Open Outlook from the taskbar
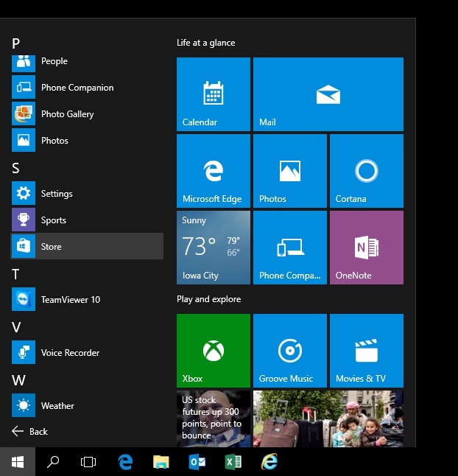This screenshot has width=458, height=476. point(197,462)
